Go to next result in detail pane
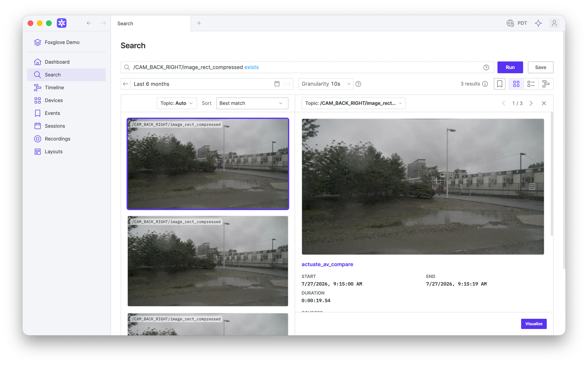588x365 pixels. pyautogui.click(x=531, y=103)
